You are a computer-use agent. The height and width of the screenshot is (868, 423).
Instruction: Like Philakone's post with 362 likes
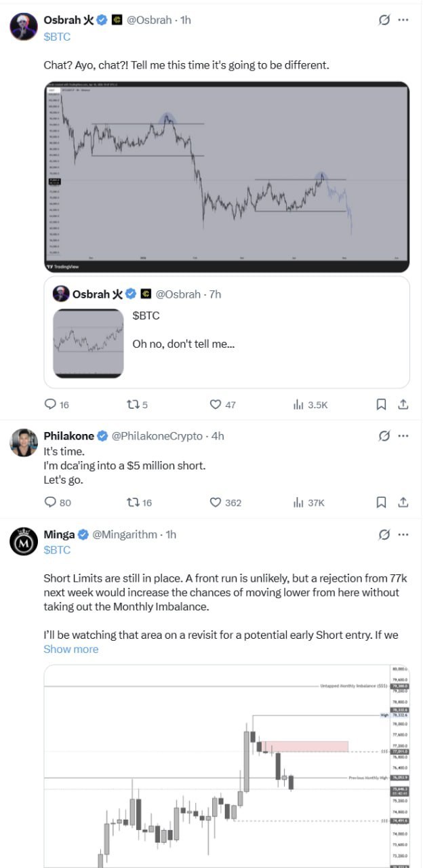(x=216, y=502)
